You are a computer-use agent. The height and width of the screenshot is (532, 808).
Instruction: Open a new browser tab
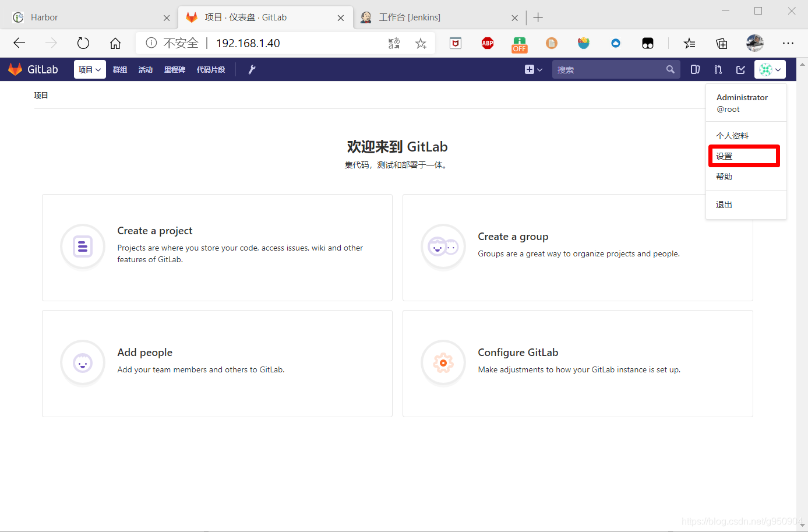[x=538, y=17]
